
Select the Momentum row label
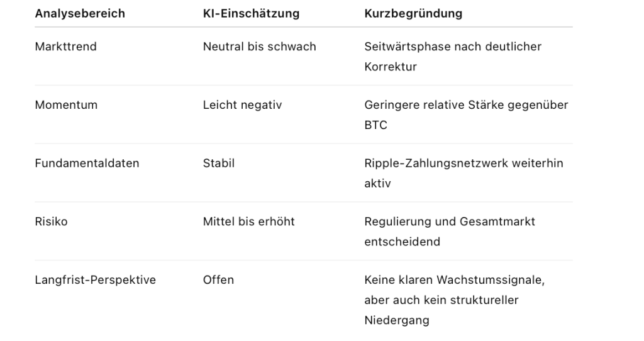(66, 105)
